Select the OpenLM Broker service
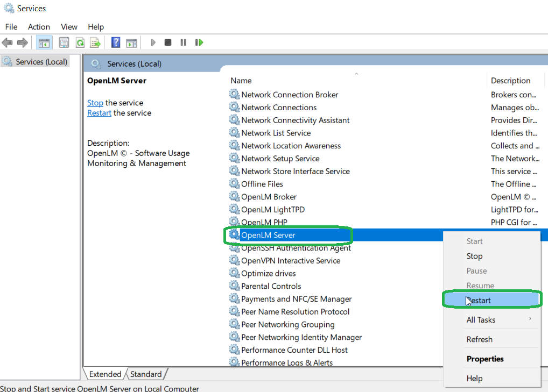548x392 pixels. pyautogui.click(x=269, y=197)
